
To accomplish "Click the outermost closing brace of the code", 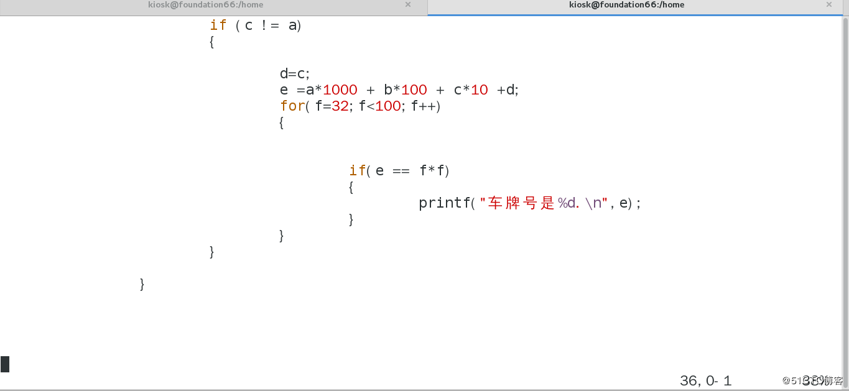I will 142,284.
